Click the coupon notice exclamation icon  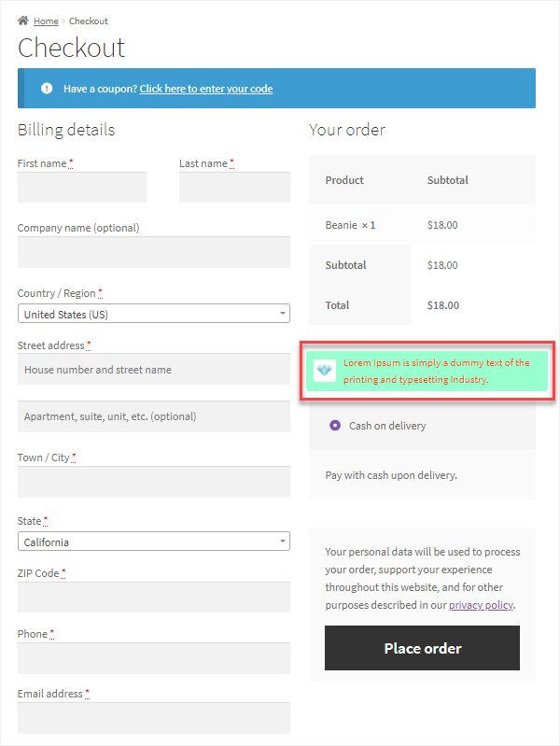47,88
